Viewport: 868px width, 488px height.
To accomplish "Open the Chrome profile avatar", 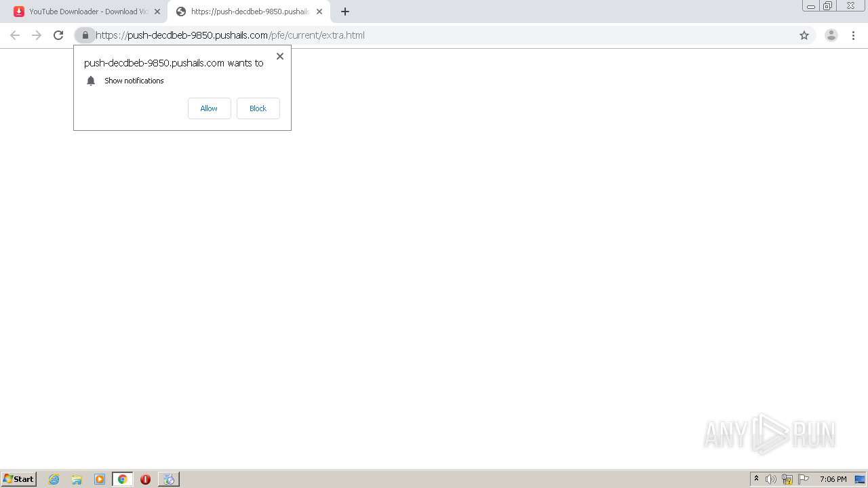I will coord(831,35).
